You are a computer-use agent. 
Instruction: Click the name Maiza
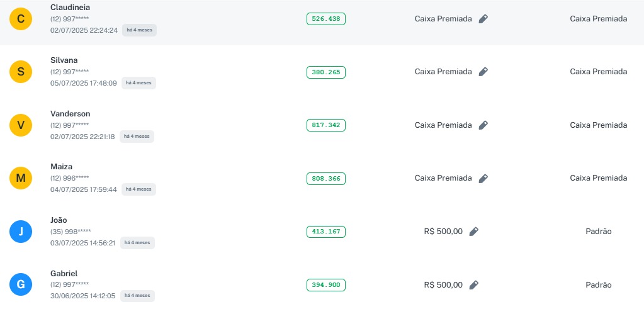click(x=61, y=167)
